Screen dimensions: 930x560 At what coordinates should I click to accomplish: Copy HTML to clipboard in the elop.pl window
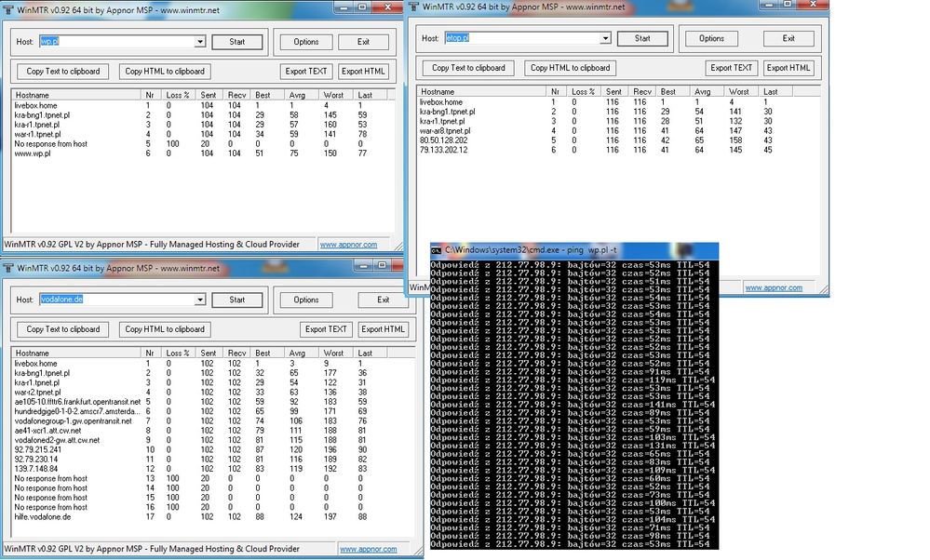click(570, 68)
